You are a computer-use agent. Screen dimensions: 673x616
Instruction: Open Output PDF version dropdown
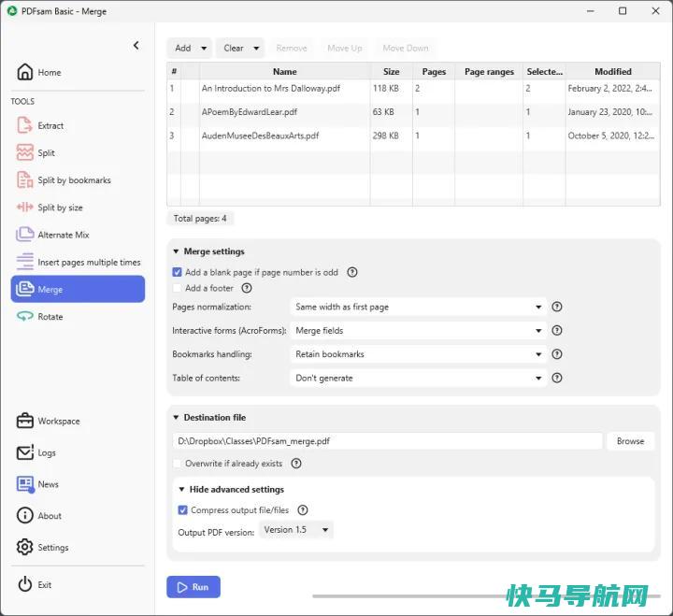point(296,530)
